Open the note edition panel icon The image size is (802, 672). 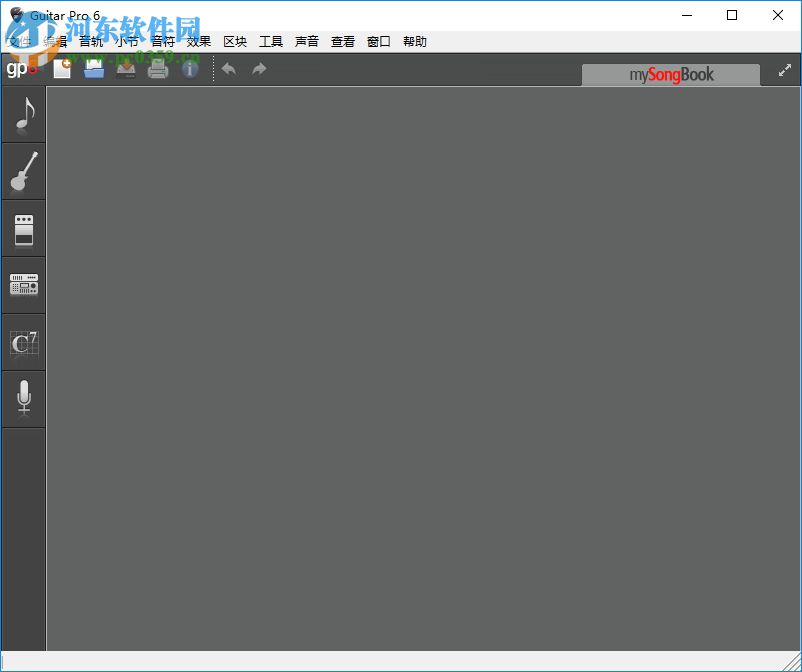24,115
